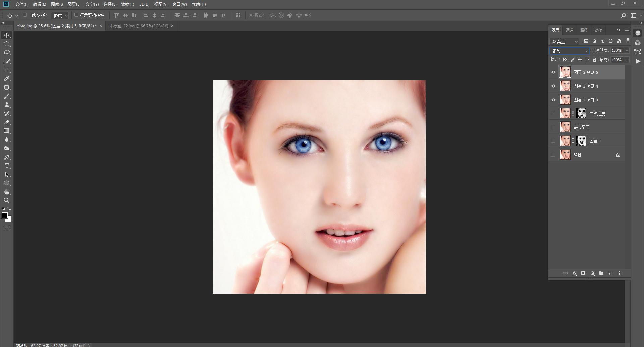Open the auto-select 图层 dropdown
The height and width of the screenshot is (347, 644).
(x=60, y=15)
